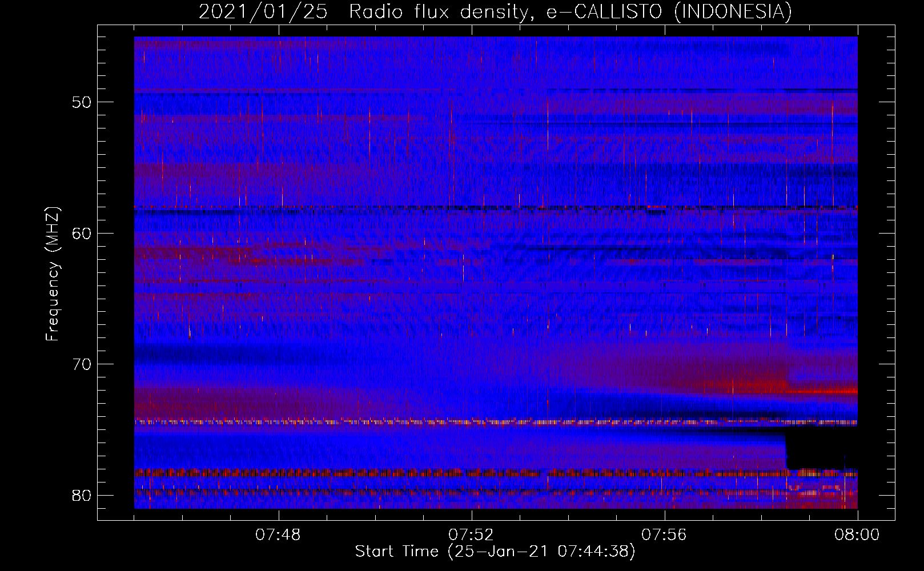
Task: Click the '80' frequency tick label
Action: tap(82, 494)
